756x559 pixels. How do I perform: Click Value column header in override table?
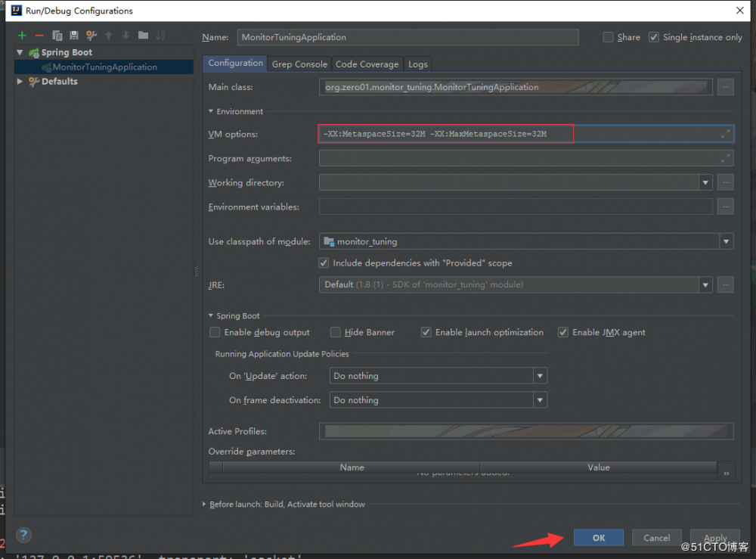pos(598,467)
